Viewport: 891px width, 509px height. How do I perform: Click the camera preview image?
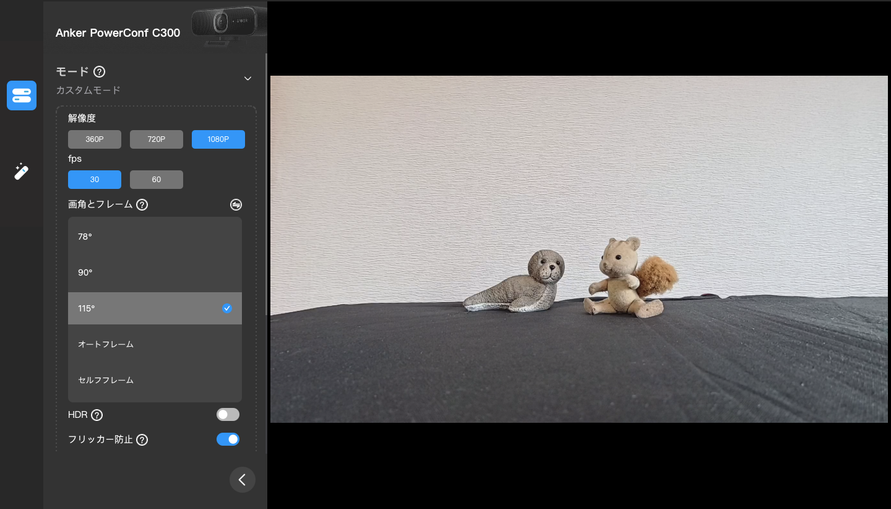578,249
